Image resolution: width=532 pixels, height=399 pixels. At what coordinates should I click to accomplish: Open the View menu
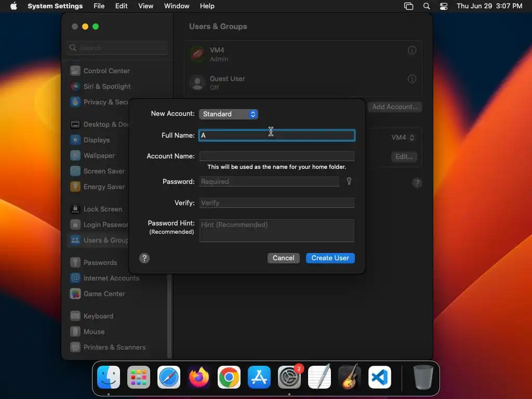[x=145, y=6]
